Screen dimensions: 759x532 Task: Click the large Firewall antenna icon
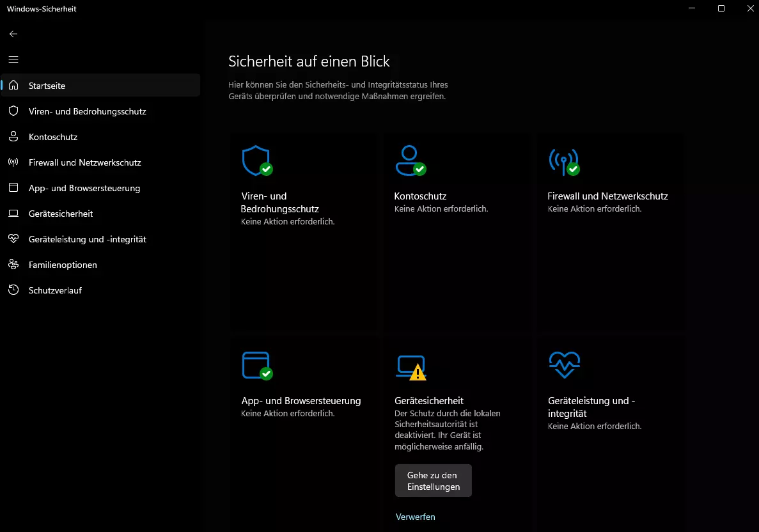point(564,162)
